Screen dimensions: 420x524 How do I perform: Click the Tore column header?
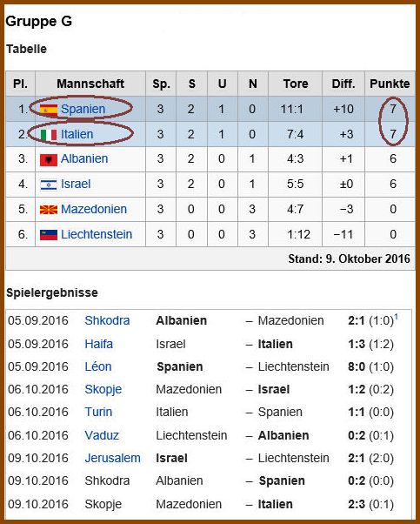coord(296,84)
